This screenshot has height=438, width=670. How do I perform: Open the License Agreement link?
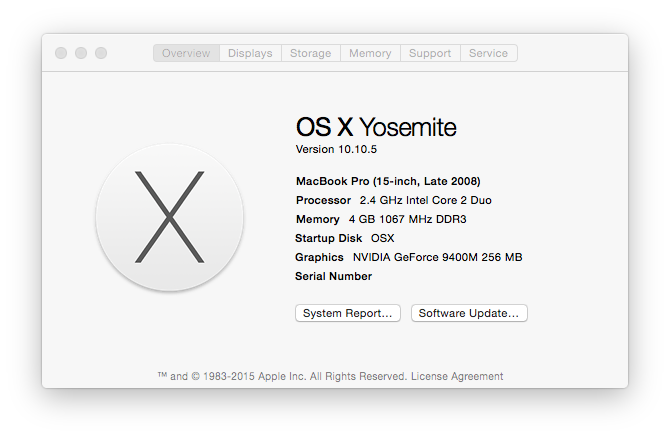point(457,376)
